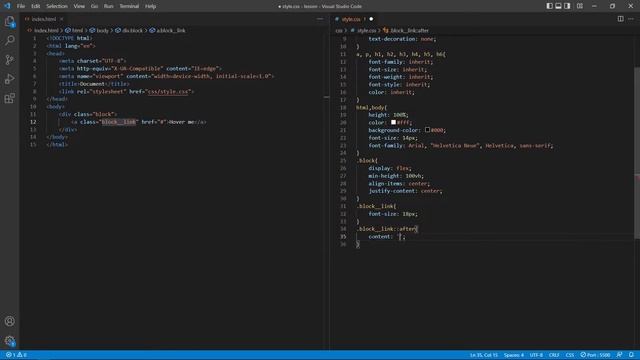640x360 pixels.
Task: Click css folder in right breadcrumb
Action: pyautogui.click(x=339, y=30)
